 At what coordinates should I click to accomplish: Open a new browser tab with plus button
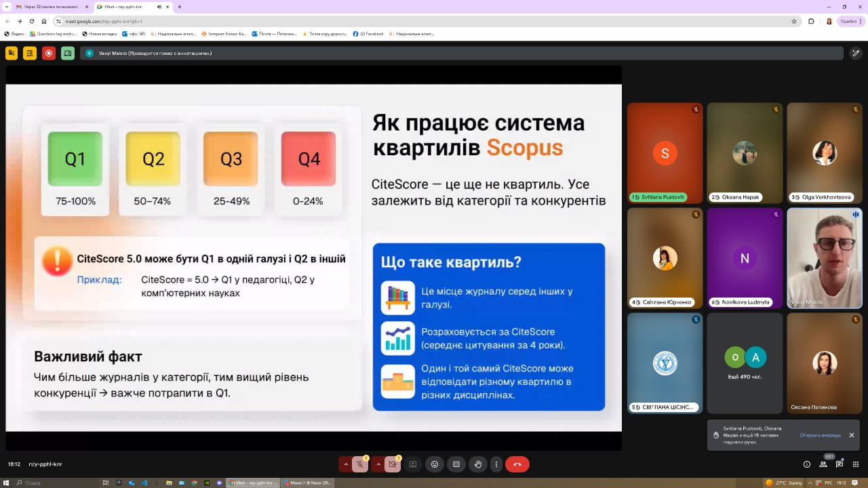pyautogui.click(x=180, y=7)
